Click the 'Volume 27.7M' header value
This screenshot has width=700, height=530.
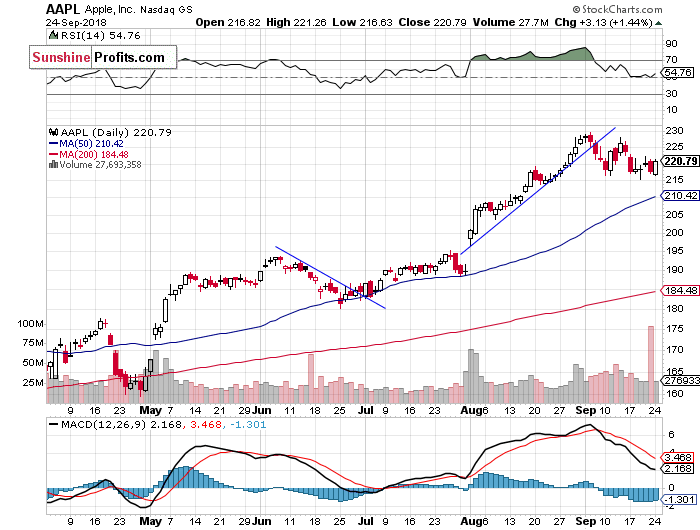[510, 22]
